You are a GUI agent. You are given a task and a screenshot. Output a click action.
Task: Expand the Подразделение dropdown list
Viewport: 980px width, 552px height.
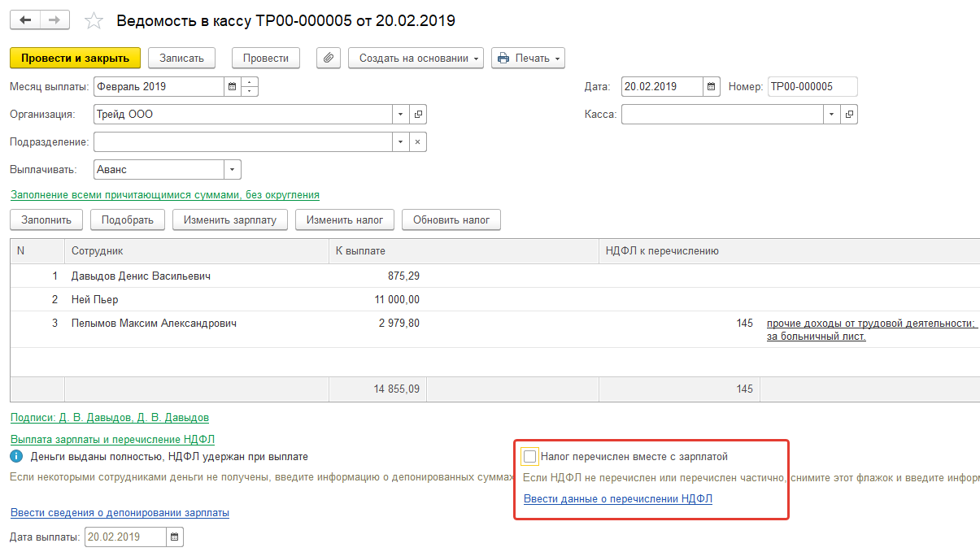click(400, 142)
